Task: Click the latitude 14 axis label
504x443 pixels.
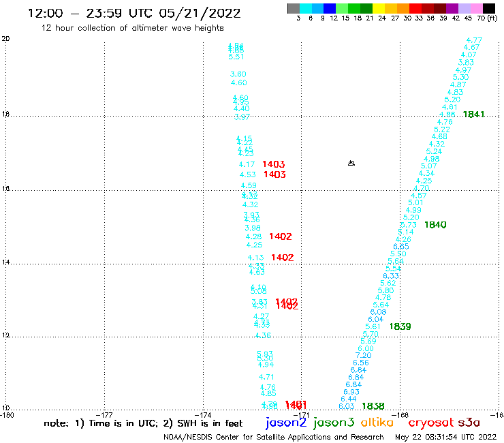Action: (x=5, y=262)
